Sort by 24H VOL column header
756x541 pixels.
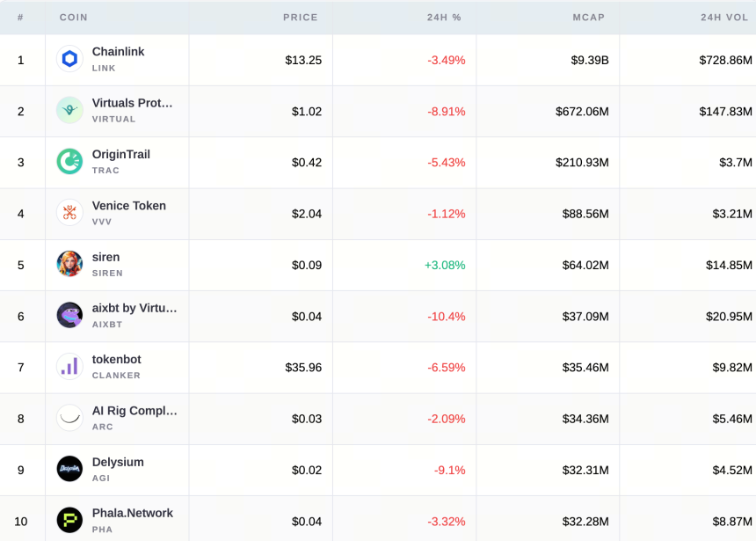click(724, 18)
